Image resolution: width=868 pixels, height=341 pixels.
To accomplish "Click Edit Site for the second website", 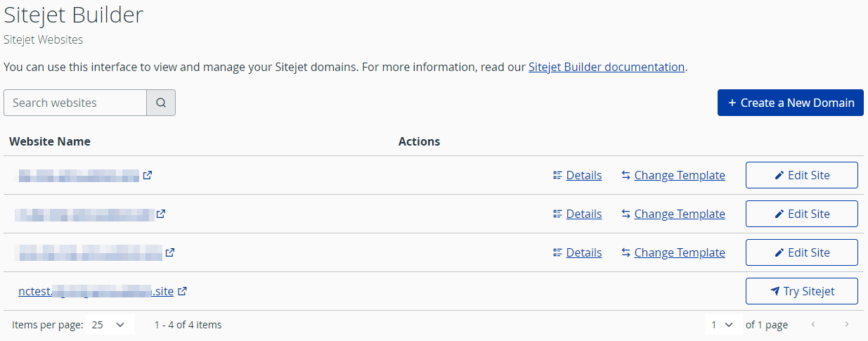I will coord(802,214).
